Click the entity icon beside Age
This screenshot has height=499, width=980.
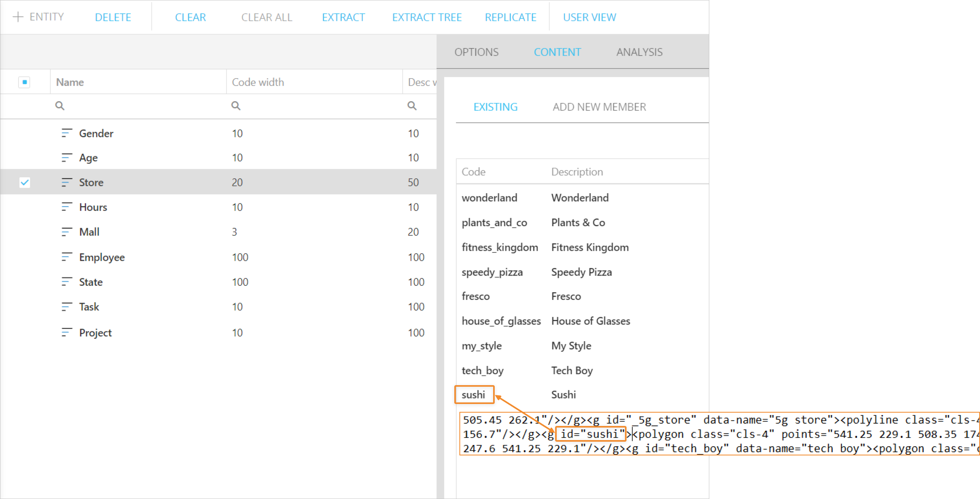[67, 157]
